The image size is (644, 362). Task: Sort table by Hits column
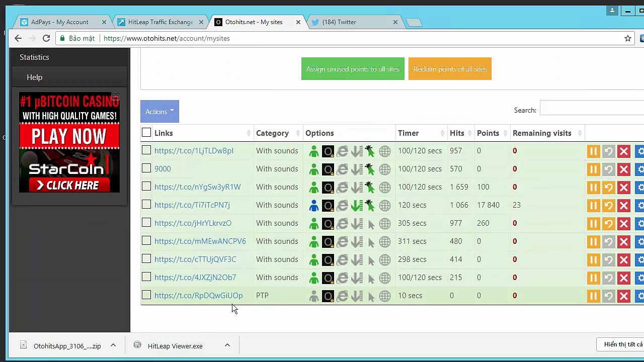(461, 133)
